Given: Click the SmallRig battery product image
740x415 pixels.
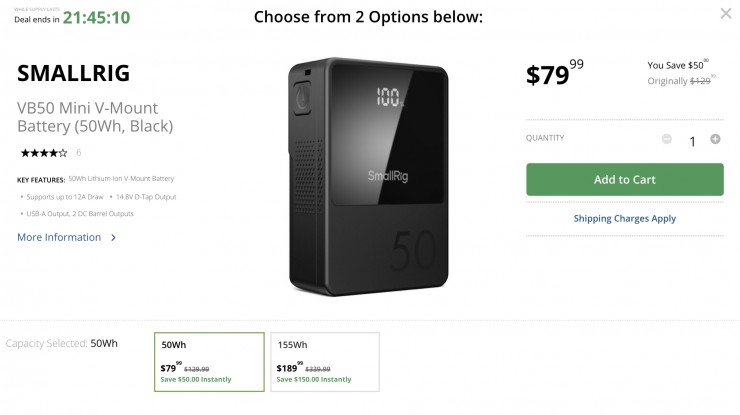Looking at the screenshot, I should coord(369,177).
